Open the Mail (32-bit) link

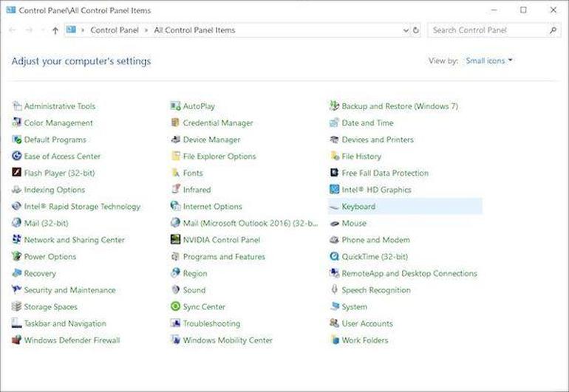click(x=46, y=223)
